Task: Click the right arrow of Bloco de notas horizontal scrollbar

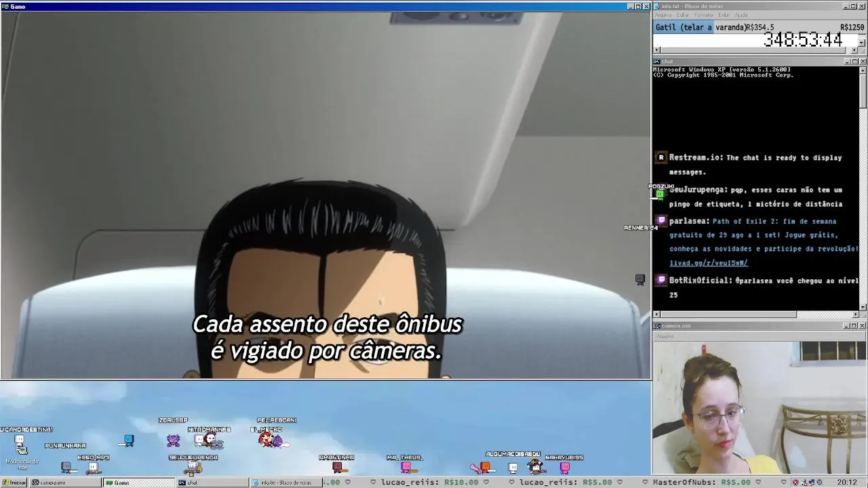Action: tap(854, 50)
